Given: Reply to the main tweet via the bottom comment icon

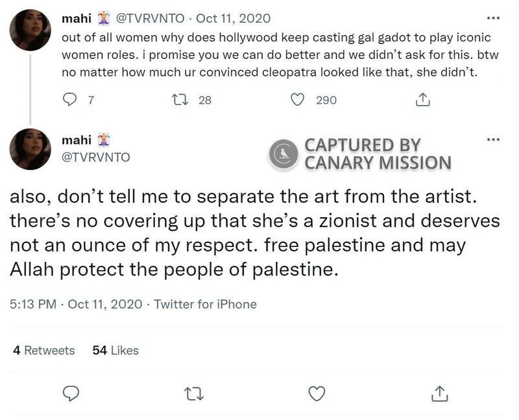Looking at the screenshot, I should click(71, 393).
